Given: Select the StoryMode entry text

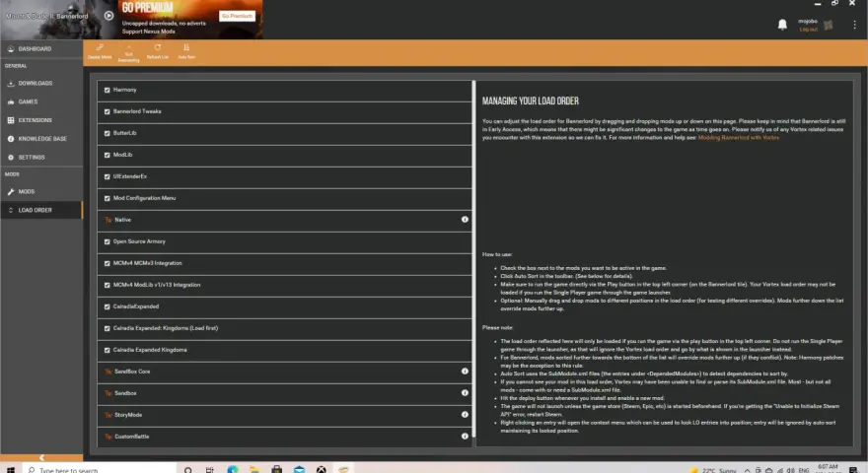Looking at the screenshot, I should pos(128,415).
